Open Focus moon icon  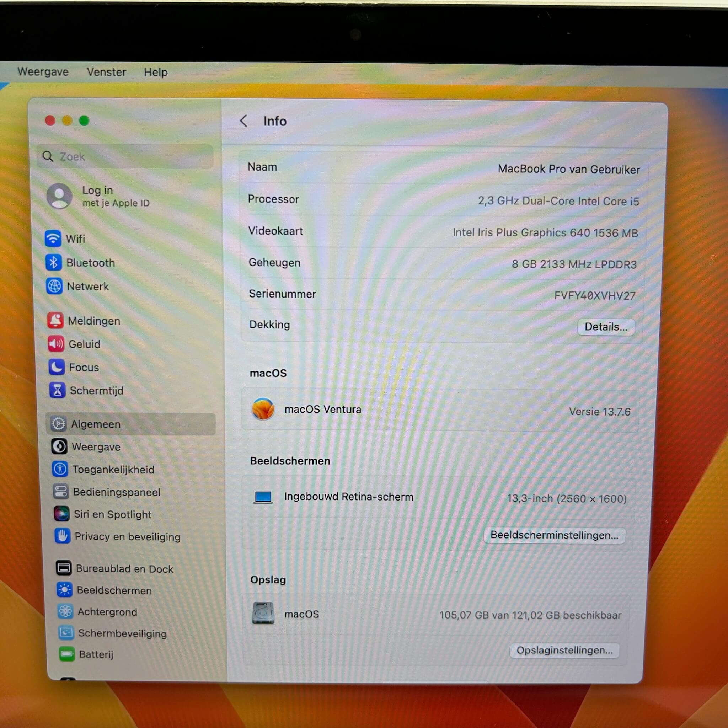coord(57,367)
